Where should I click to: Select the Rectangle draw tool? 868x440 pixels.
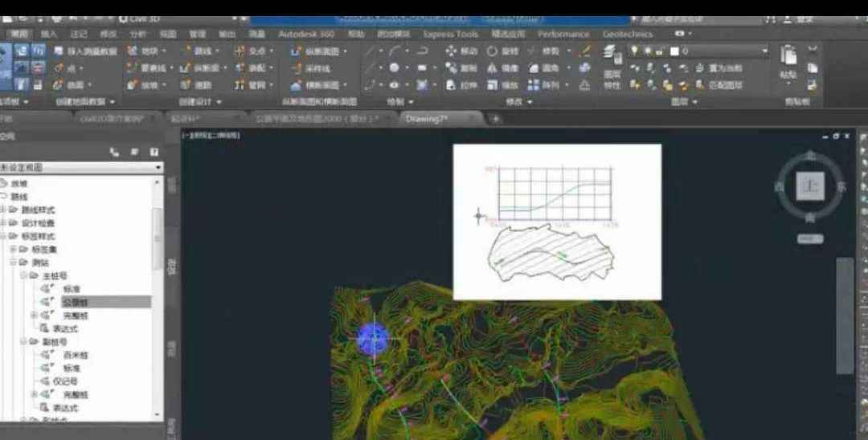[x=422, y=68]
